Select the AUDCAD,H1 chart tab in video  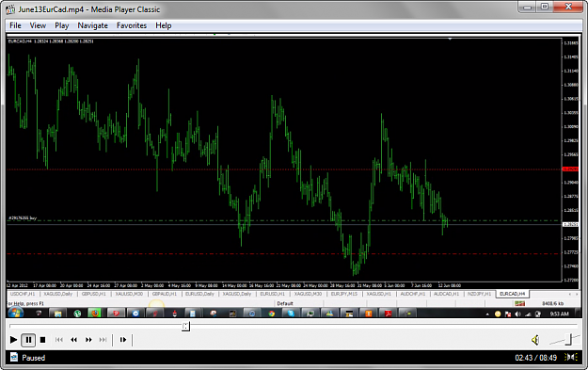(446, 294)
